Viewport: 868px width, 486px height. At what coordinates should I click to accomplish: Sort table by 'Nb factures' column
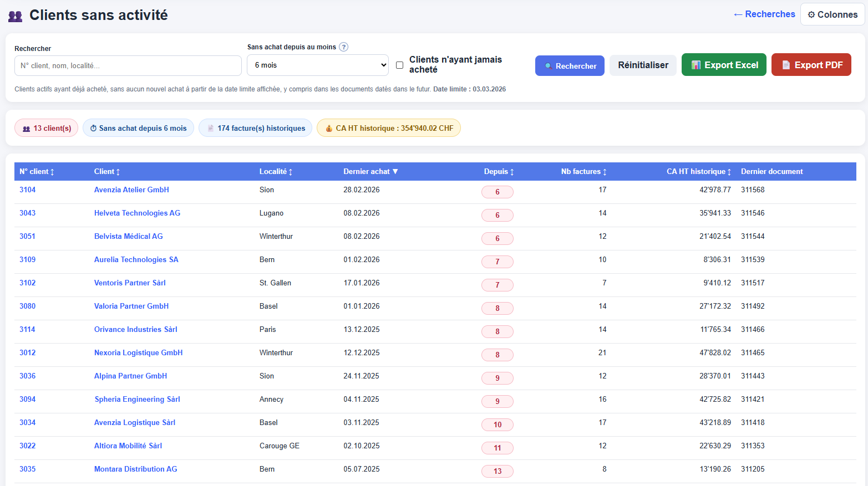(x=583, y=172)
